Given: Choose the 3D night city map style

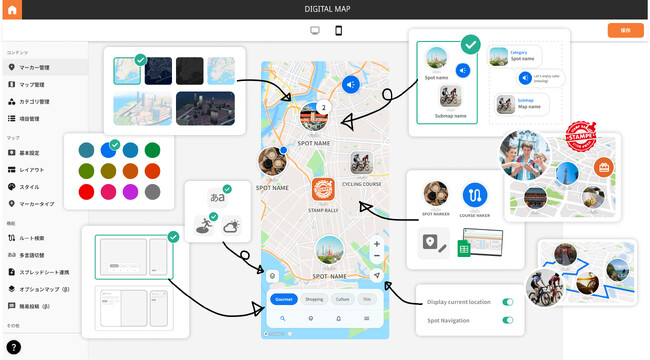Looking at the screenshot, I should coord(205,108).
